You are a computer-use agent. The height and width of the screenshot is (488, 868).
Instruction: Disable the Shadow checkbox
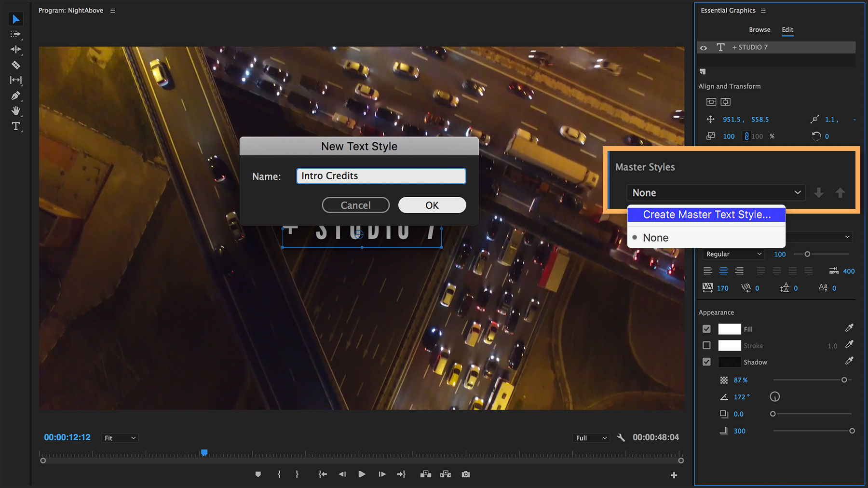[706, 362]
